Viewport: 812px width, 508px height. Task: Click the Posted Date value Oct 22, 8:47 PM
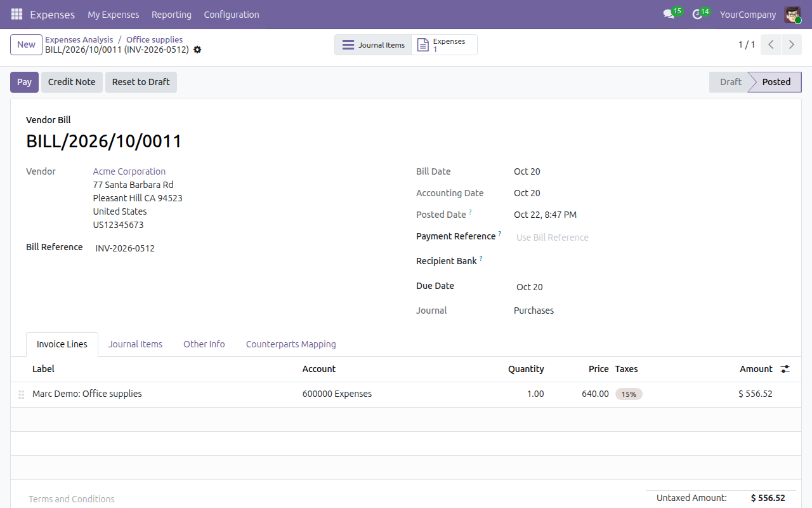(x=545, y=215)
